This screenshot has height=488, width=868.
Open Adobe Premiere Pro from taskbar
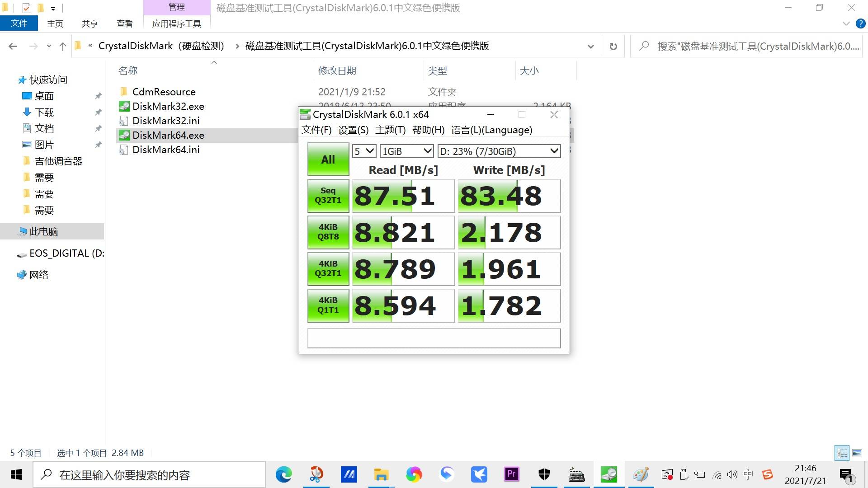pyautogui.click(x=511, y=474)
